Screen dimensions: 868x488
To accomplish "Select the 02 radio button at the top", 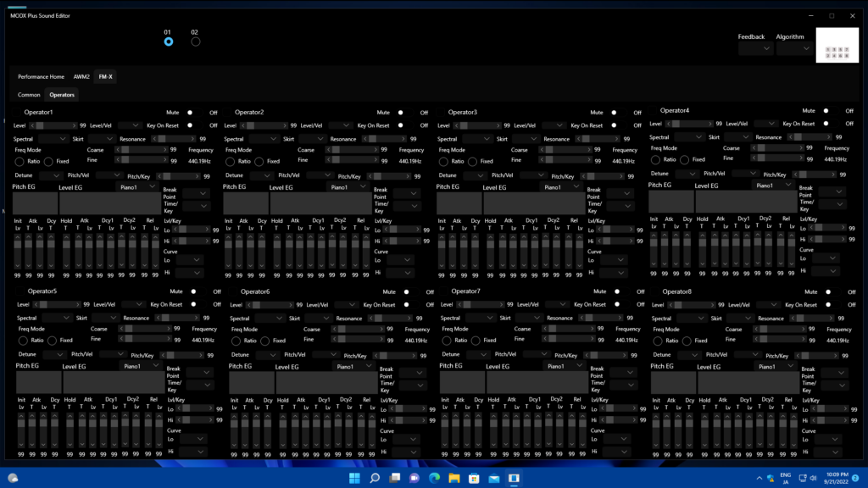I will pos(196,42).
